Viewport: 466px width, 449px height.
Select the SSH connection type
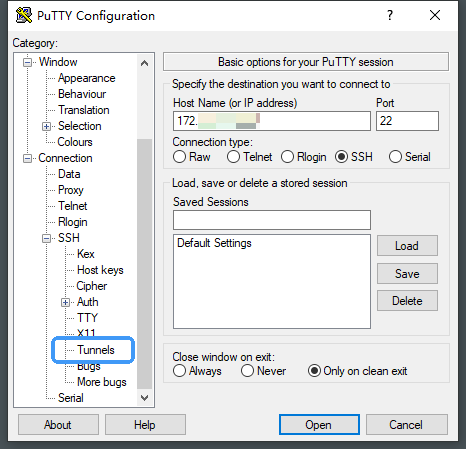[342, 157]
